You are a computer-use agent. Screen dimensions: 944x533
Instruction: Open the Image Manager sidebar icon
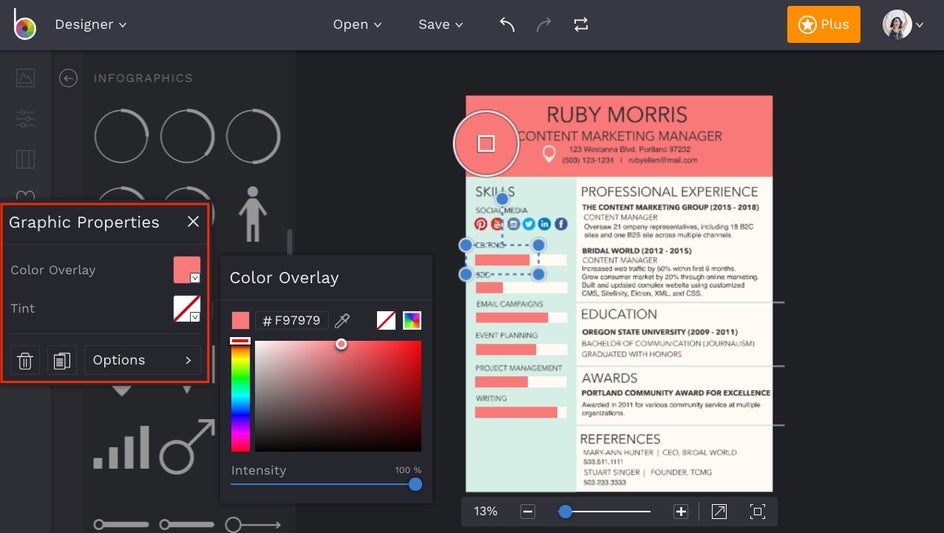[x=25, y=78]
